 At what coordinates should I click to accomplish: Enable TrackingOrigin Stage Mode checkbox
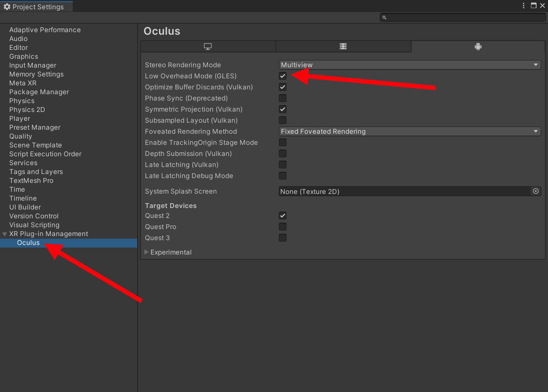click(x=283, y=143)
